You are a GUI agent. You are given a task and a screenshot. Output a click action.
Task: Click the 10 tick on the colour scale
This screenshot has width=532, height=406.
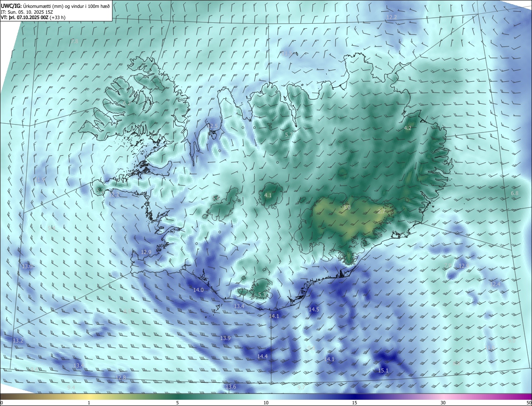tap(266, 403)
